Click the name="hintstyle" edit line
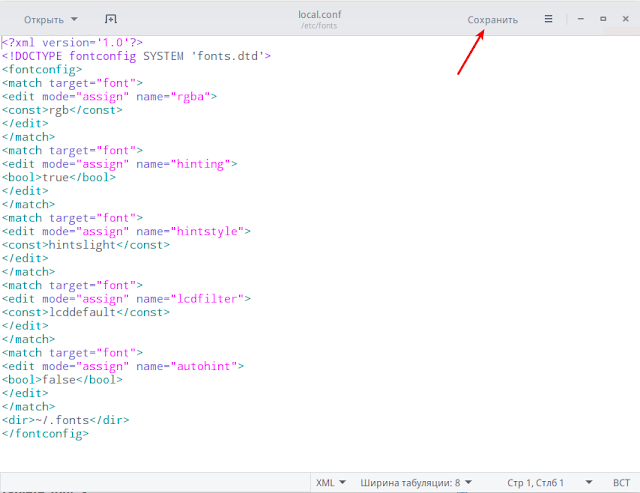 (x=126, y=231)
